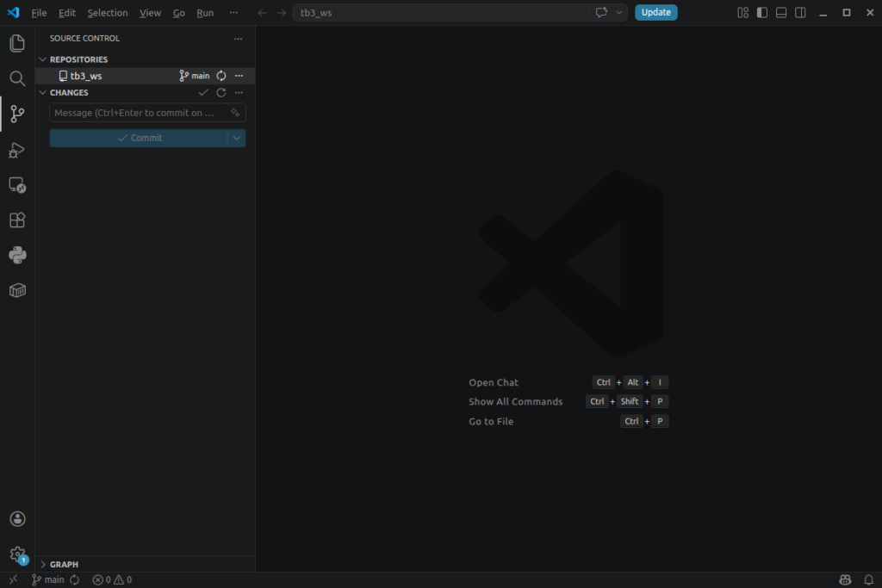Open the Run menu
Image resolution: width=882 pixels, height=588 pixels.
pyautogui.click(x=205, y=12)
